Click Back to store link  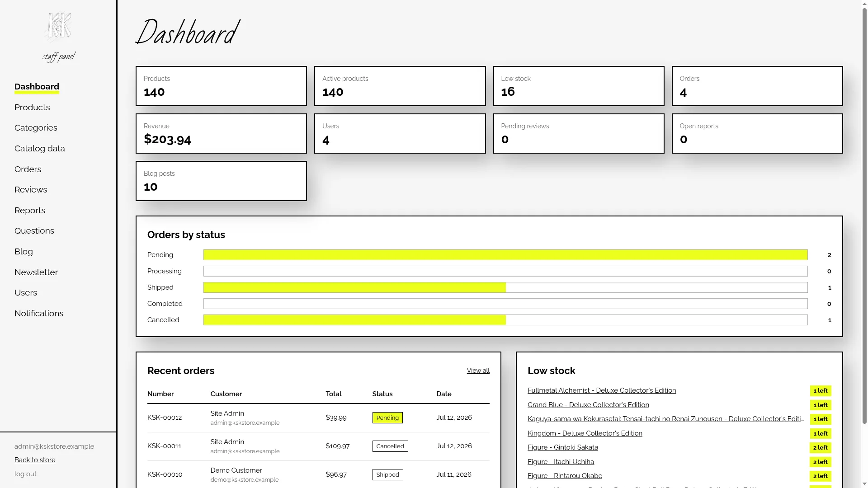click(x=35, y=460)
